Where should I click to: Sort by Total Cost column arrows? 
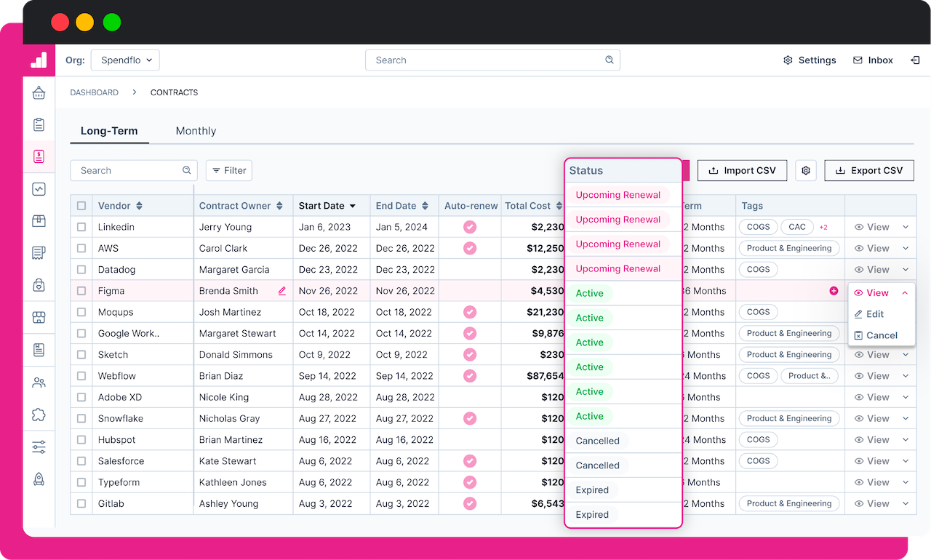pos(560,206)
